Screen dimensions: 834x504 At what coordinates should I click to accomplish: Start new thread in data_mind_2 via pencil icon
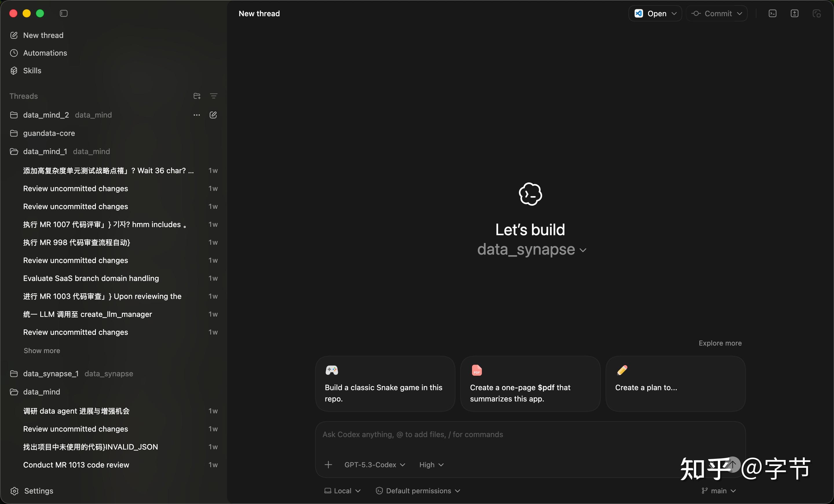[x=213, y=115]
